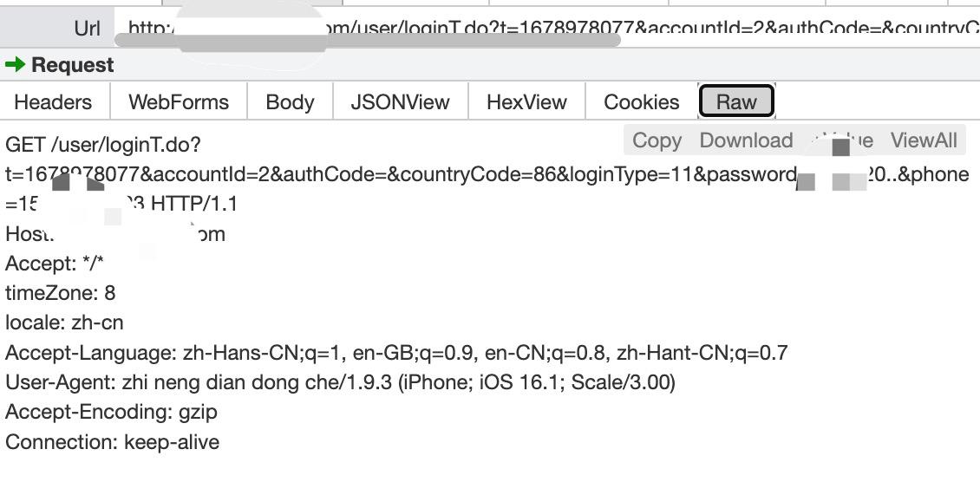This screenshot has height=482, width=980.
Task: Click the Accept-Encoding: gzip line
Action: coord(111,412)
